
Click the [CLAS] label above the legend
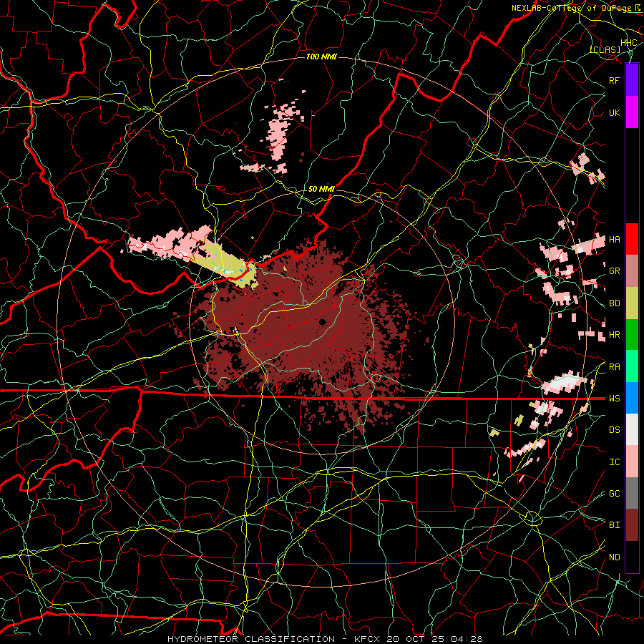[605, 49]
